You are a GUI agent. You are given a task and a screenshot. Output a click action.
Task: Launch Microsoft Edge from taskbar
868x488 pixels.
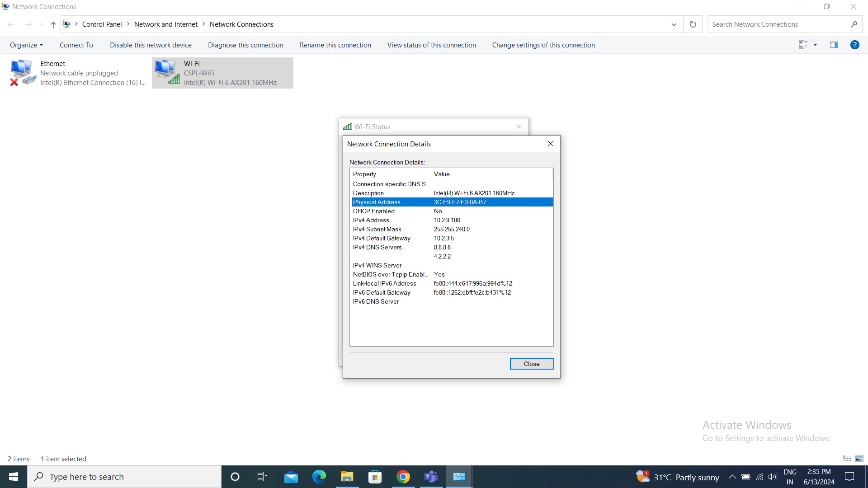point(319,477)
